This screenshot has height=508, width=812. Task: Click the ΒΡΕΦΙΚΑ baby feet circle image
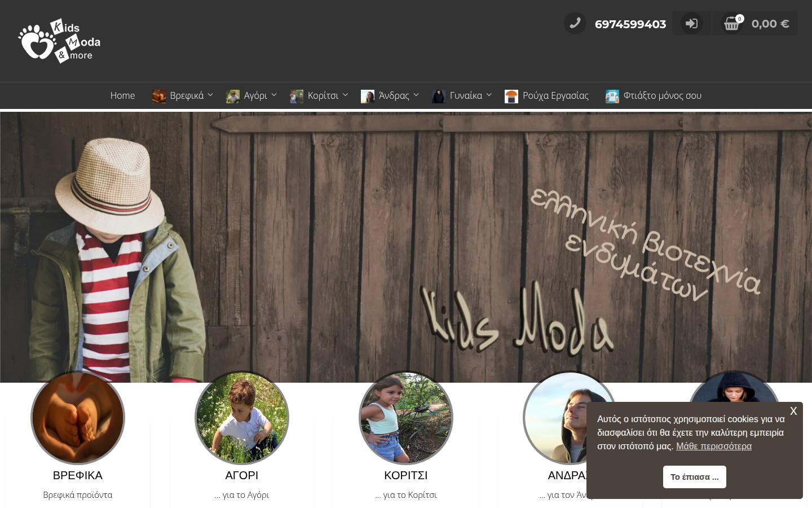click(78, 417)
